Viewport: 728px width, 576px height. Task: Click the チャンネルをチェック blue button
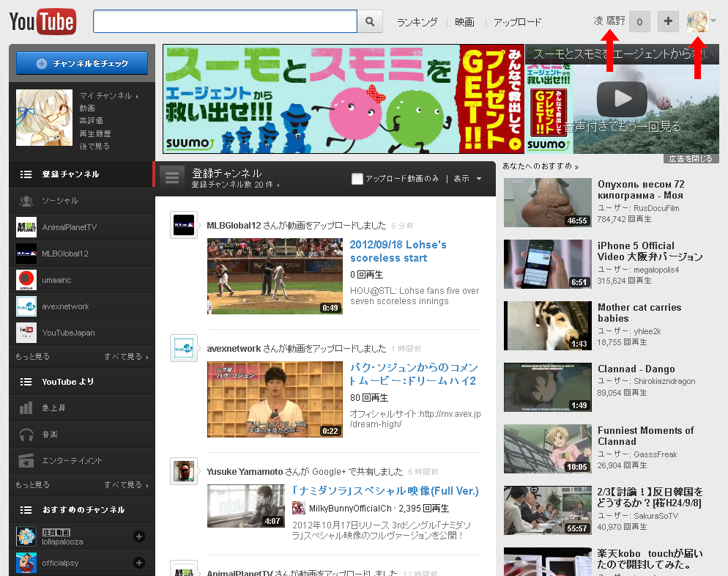point(82,63)
